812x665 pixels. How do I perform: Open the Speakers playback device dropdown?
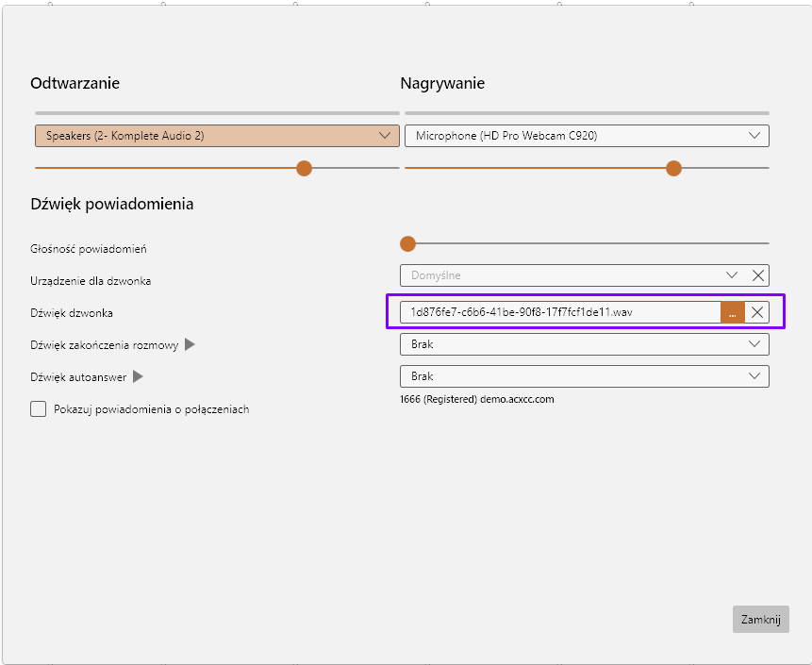217,136
